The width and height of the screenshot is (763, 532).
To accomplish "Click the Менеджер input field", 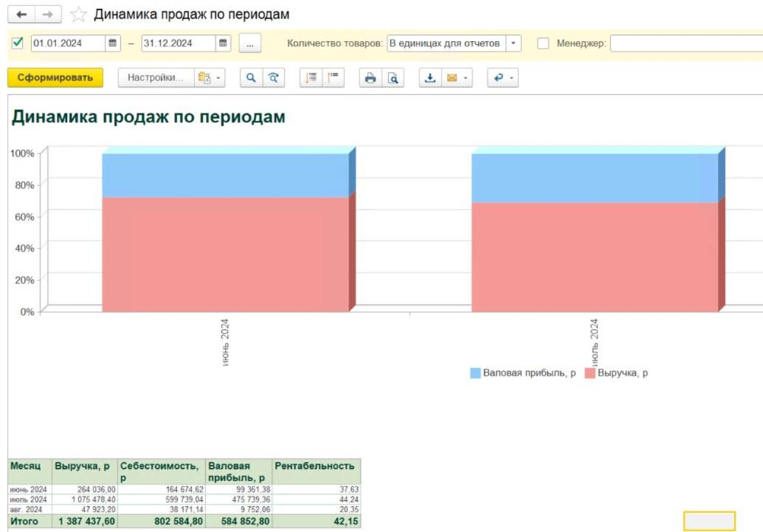I will click(684, 43).
